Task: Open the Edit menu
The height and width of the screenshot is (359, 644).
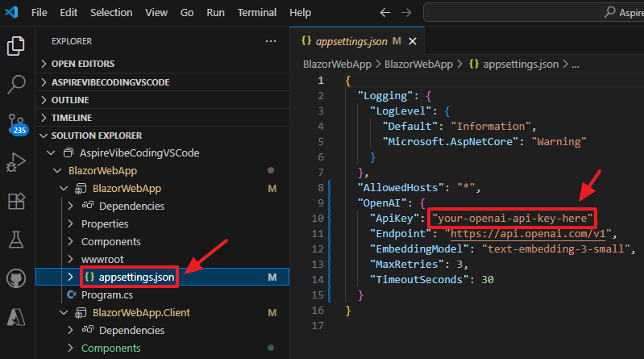Action: (69, 13)
